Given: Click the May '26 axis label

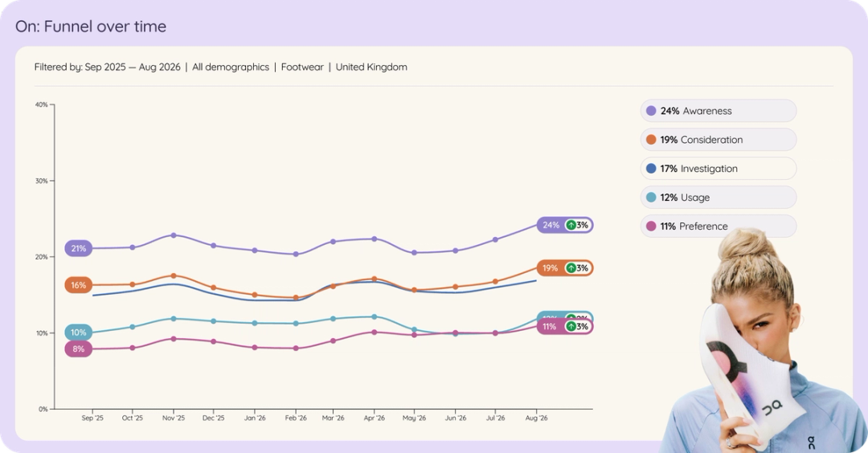Looking at the screenshot, I should pyautogui.click(x=414, y=418).
